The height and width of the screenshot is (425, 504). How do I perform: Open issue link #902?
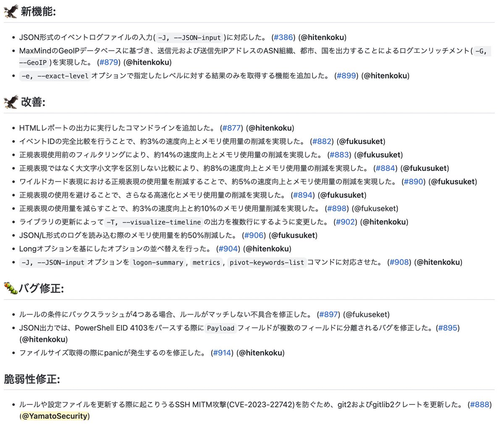point(346,222)
